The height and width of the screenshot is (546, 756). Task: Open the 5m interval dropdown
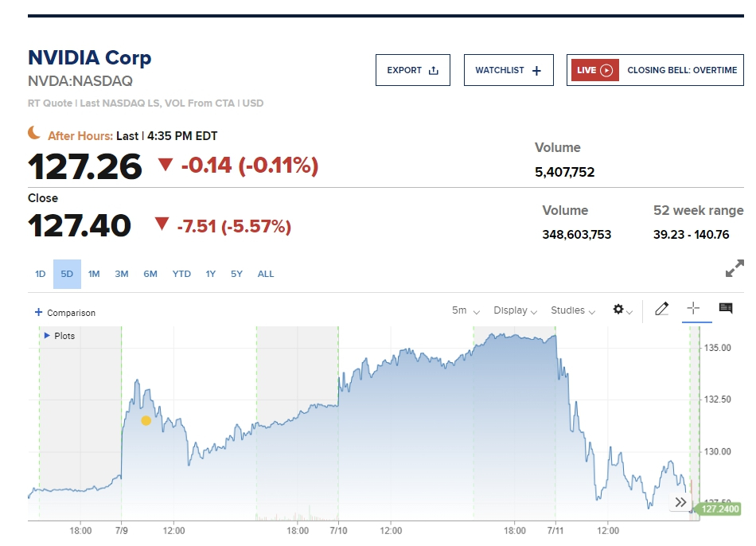[x=466, y=310]
